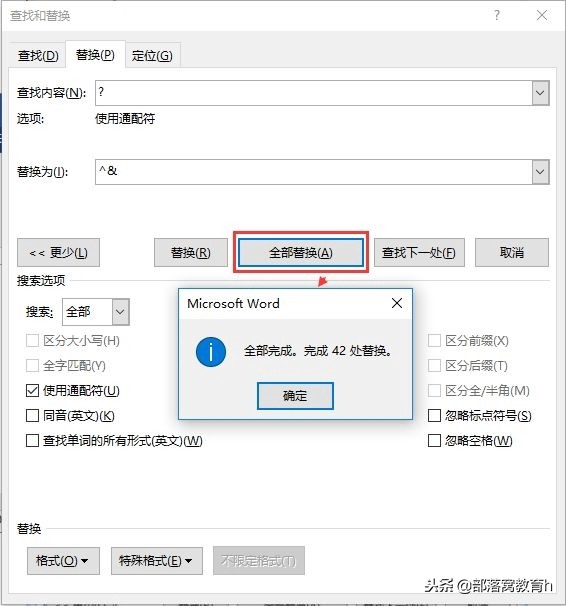
Task: Enable the 忽略空格(W) checkbox
Action: (x=434, y=441)
